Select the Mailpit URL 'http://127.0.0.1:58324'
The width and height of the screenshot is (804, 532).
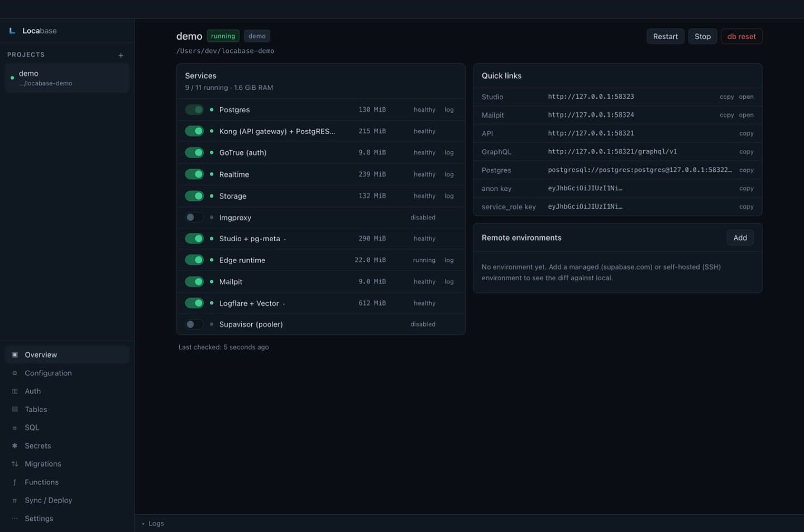[x=591, y=115]
